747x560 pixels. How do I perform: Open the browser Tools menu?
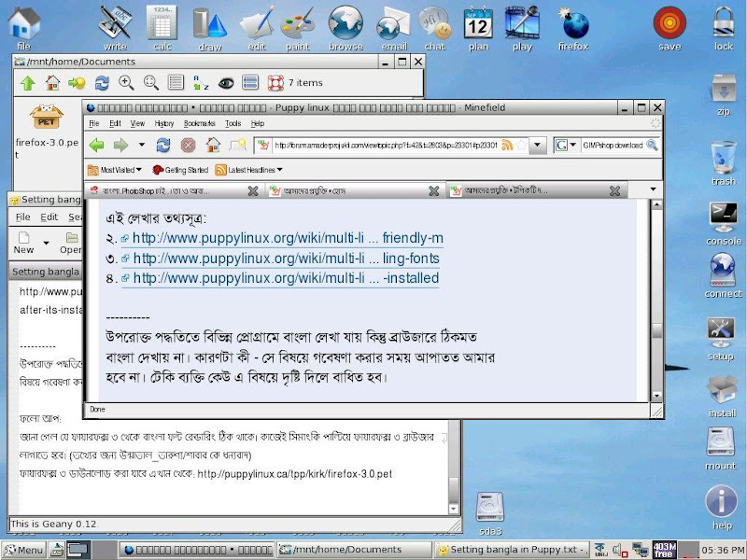(x=233, y=123)
